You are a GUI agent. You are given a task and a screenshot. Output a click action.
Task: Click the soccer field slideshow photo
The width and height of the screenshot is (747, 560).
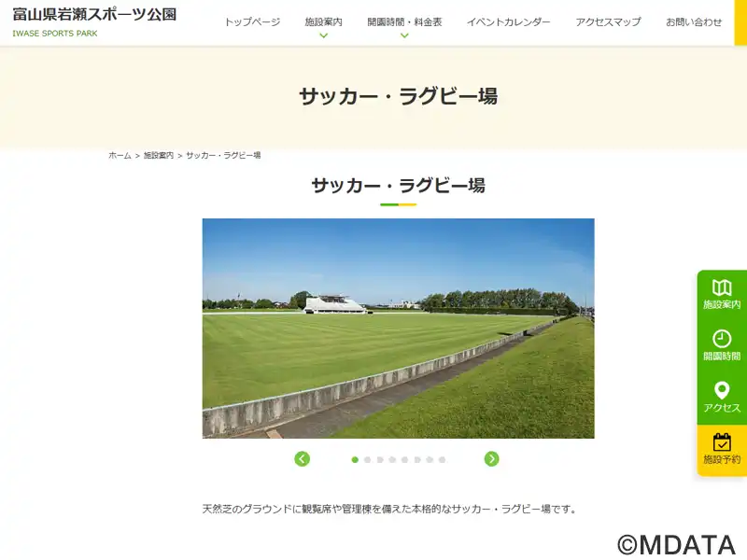point(399,329)
